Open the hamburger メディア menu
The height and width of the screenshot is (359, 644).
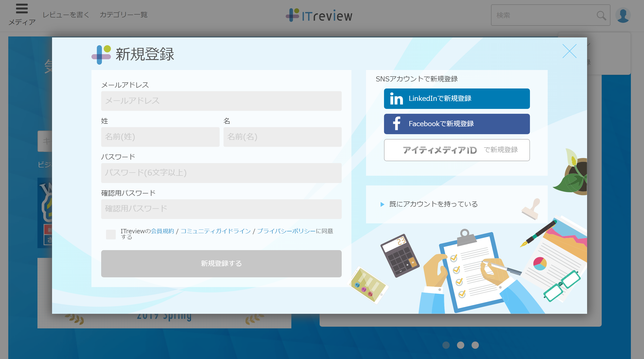click(22, 15)
